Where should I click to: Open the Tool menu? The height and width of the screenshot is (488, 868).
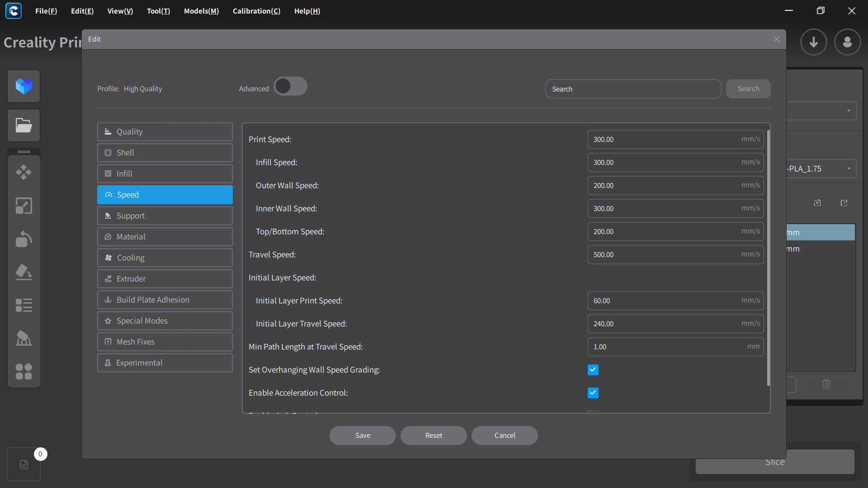click(x=159, y=11)
